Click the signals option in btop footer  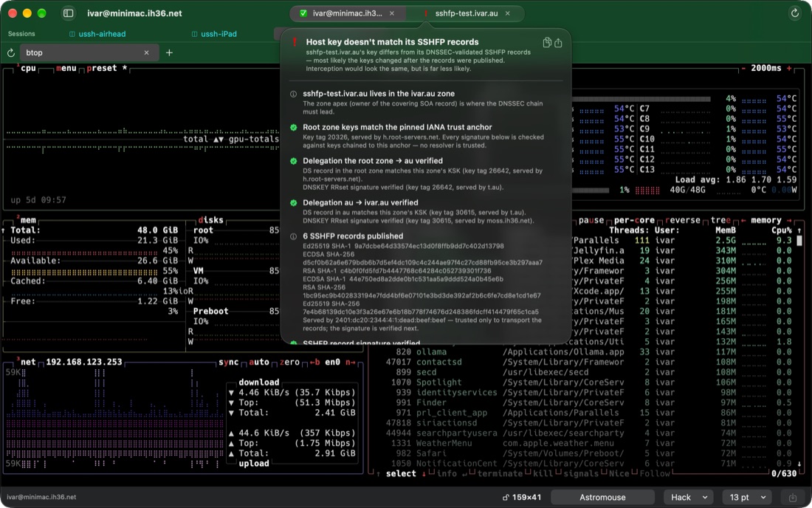click(x=581, y=474)
